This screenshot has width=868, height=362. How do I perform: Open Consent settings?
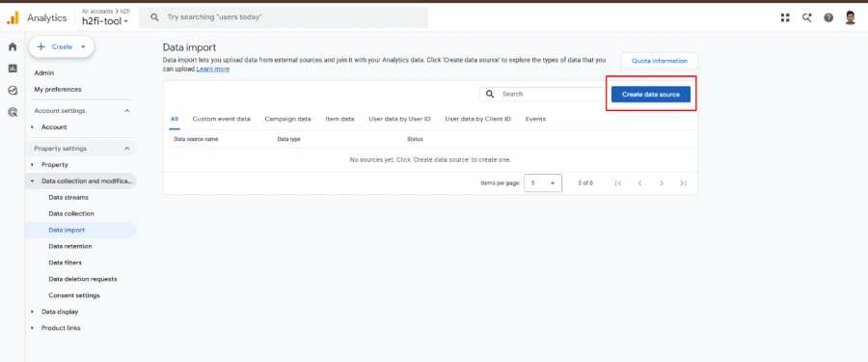74,295
